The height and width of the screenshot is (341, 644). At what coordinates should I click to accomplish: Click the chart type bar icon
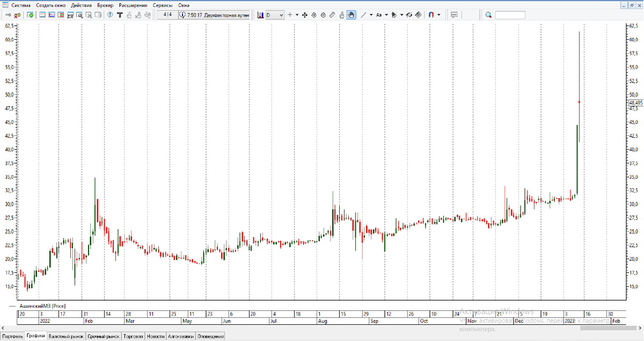click(x=260, y=15)
